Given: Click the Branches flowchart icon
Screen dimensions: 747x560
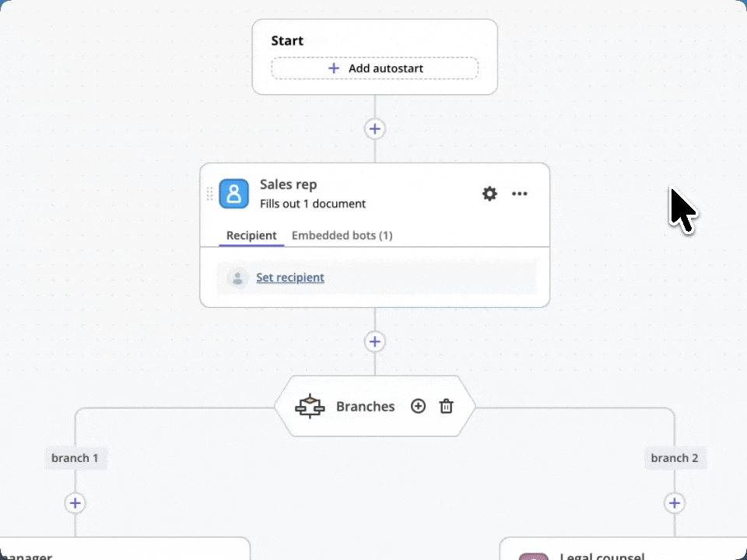Looking at the screenshot, I should (309, 407).
